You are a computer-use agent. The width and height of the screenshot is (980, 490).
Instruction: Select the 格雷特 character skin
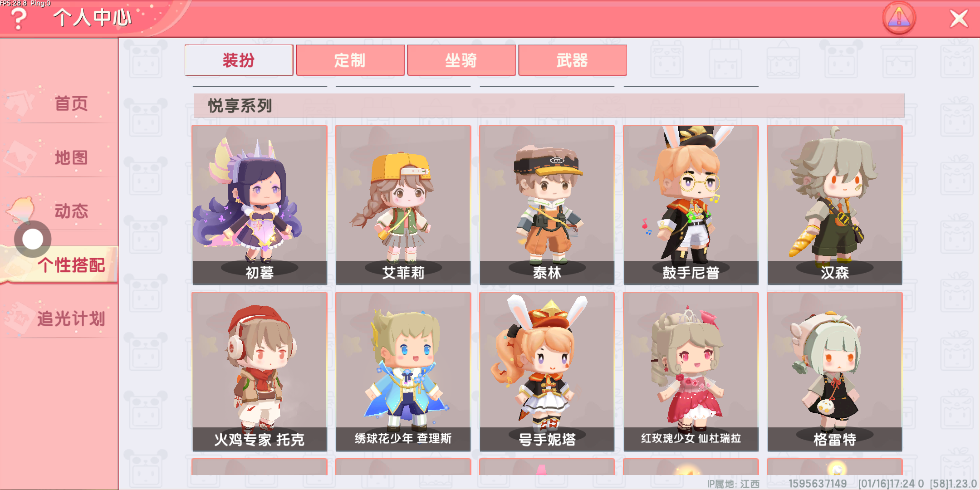[835, 372]
